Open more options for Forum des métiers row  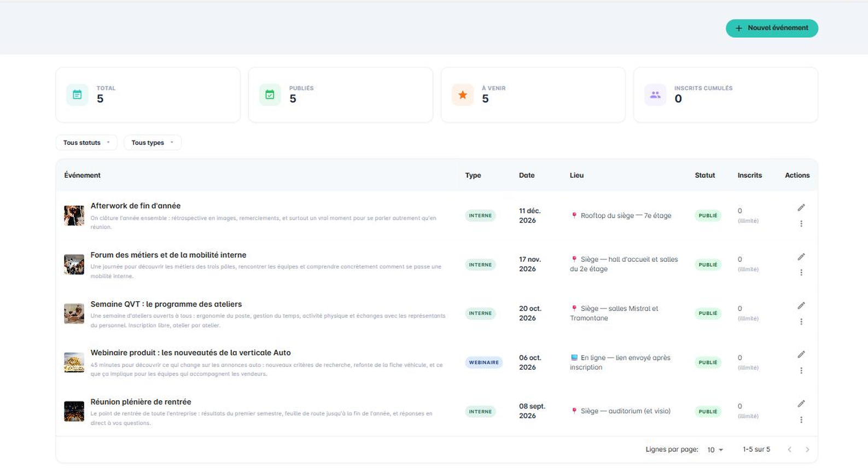(801, 272)
